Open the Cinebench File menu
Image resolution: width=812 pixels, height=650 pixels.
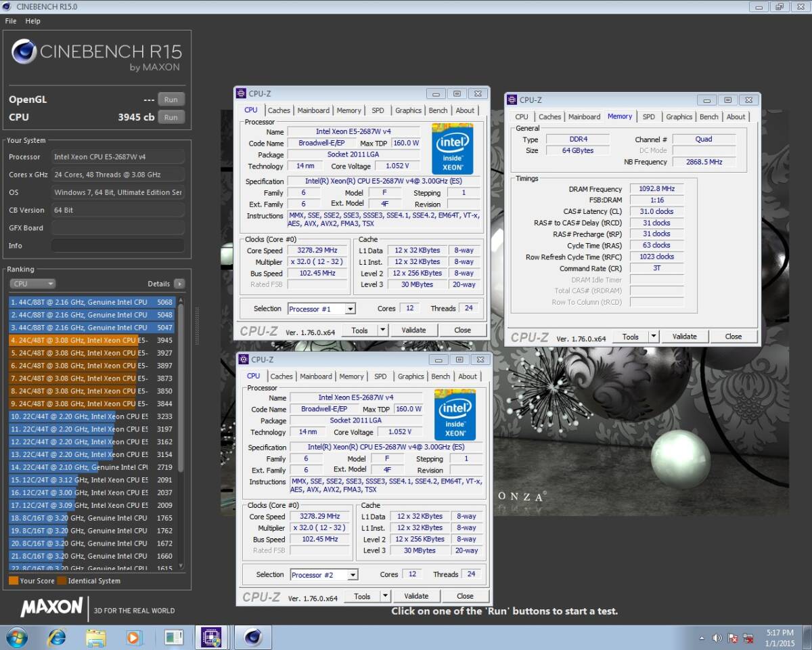click(11, 21)
